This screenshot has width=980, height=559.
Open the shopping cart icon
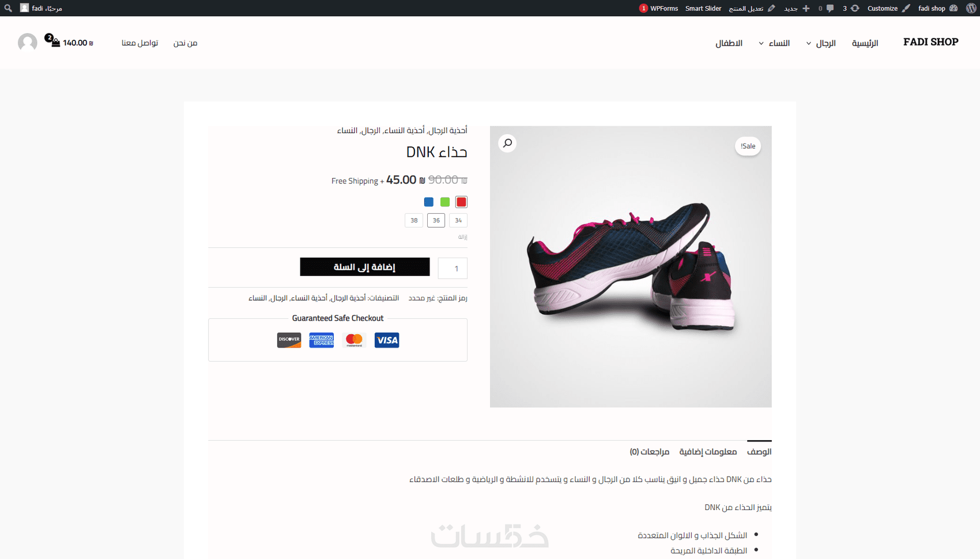pyautogui.click(x=55, y=43)
